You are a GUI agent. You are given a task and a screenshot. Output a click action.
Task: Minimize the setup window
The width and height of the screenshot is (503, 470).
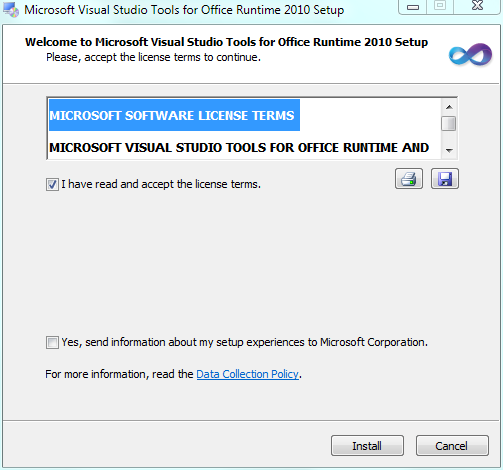click(413, 7)
